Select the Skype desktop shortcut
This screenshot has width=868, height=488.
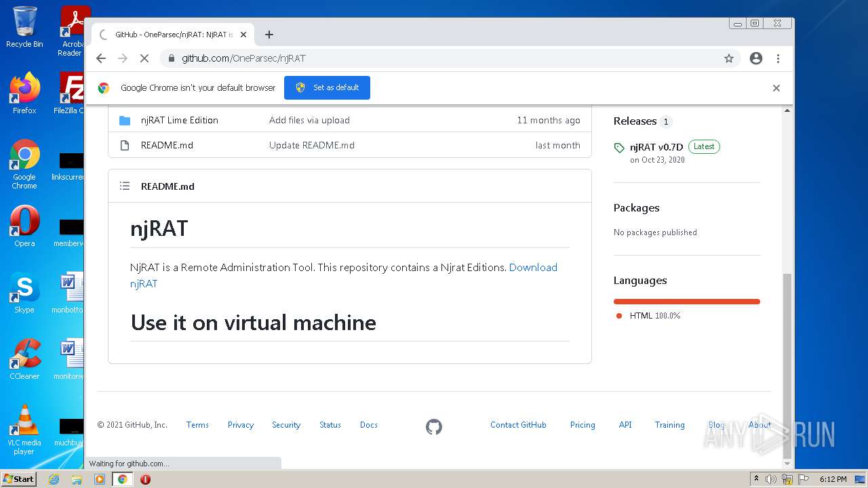pos(24,293)
